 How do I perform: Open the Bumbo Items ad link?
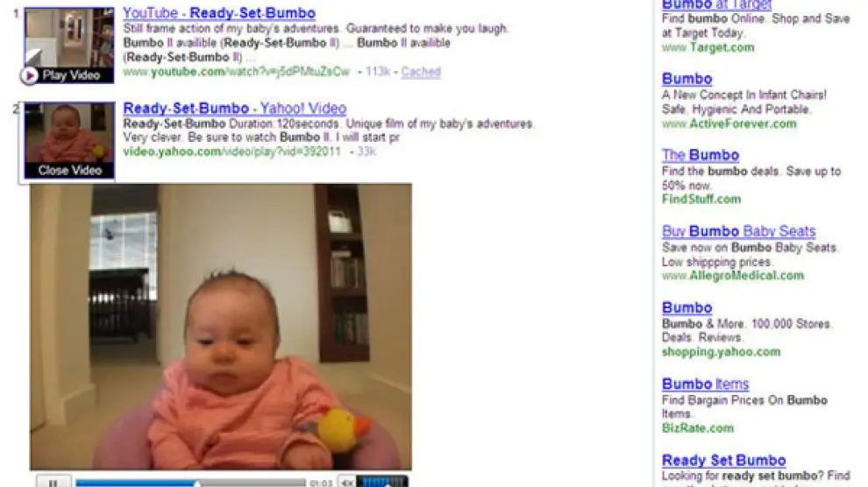click(x=705, y=384)
